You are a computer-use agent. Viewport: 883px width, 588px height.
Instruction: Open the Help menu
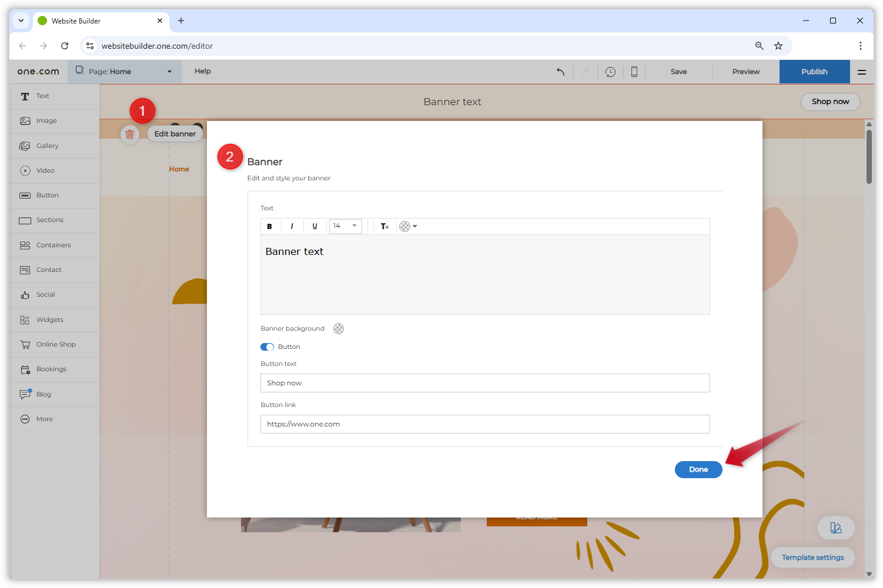coord(202,71)
